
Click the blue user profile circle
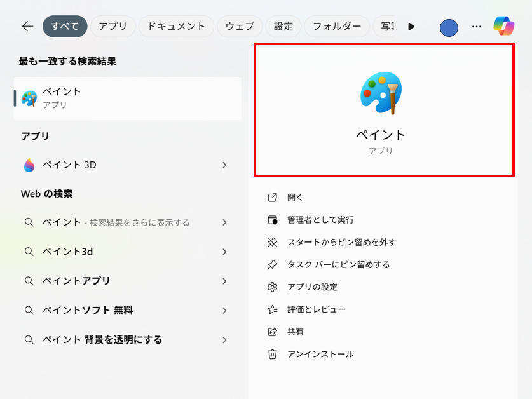point(449,27)
